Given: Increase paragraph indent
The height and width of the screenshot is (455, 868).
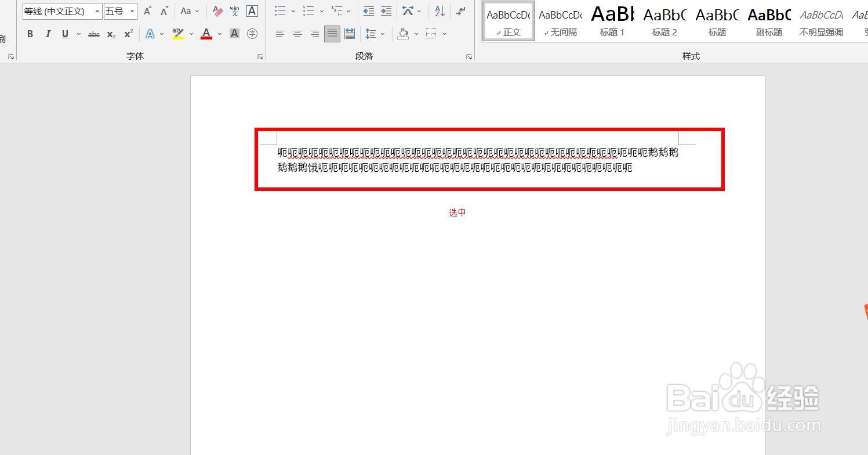Looking at the screenshot, I should (386, 11).
